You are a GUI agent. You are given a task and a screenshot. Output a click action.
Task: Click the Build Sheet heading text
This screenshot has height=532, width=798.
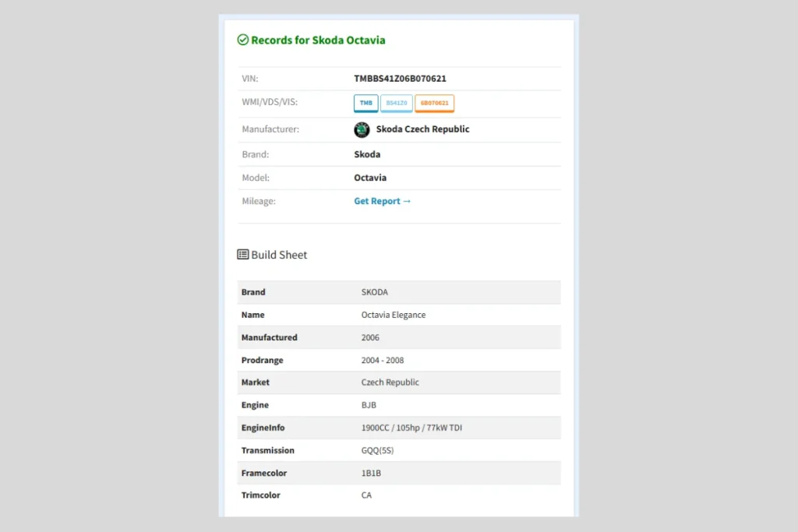(x=279, y=255)
